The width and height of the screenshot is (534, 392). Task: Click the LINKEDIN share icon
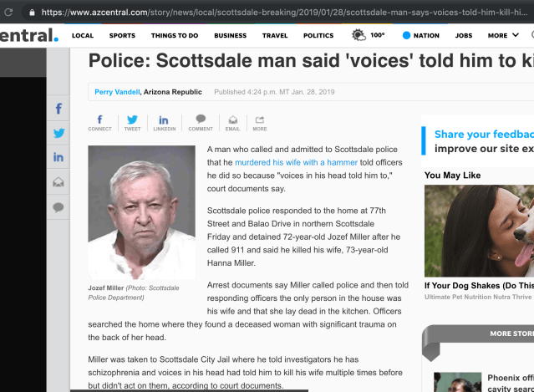click(x=165, y=123)
